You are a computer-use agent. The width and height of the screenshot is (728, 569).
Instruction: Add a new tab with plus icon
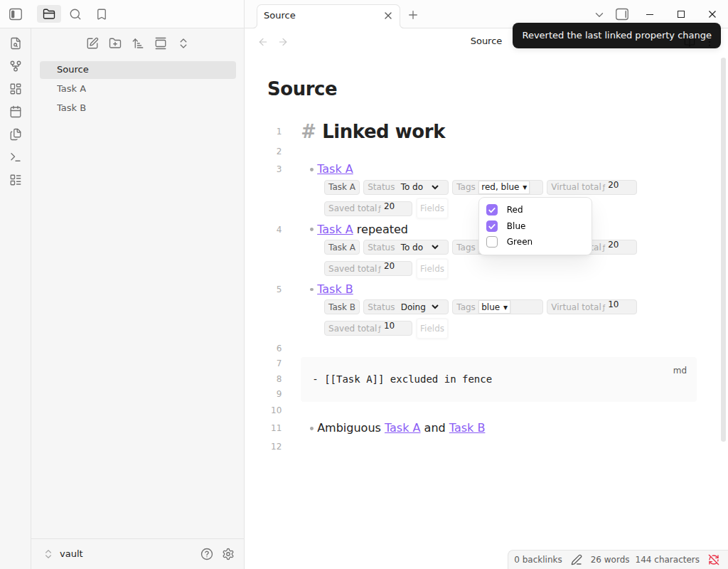pos(413,15)
